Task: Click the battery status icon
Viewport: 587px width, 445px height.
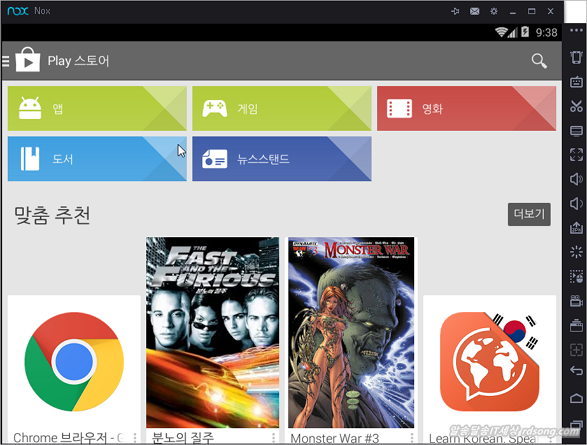Action: (525, 32)
